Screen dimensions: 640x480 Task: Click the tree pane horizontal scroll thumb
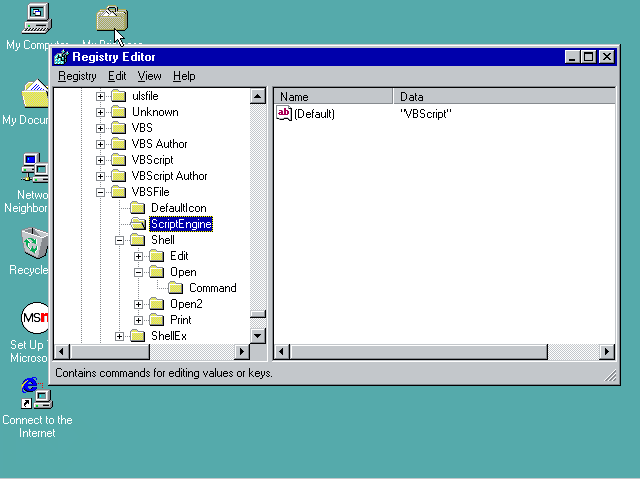click(110, 352)
